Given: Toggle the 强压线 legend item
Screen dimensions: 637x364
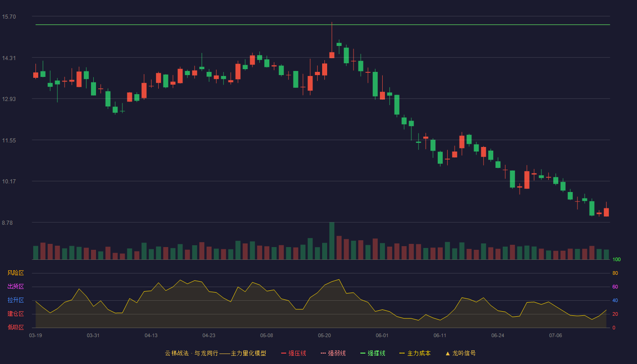Looking at the screenshot, I should tap(293, 353).
